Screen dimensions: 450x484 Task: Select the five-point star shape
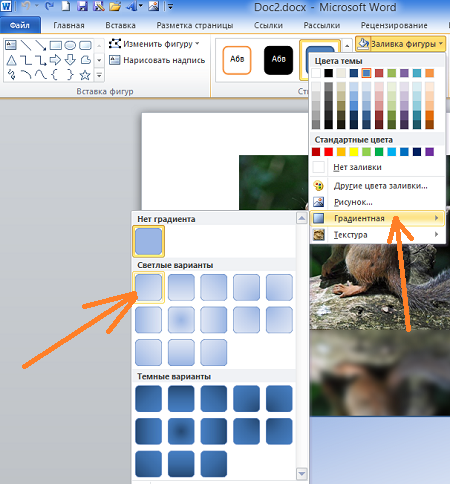(x=85, y=75)
